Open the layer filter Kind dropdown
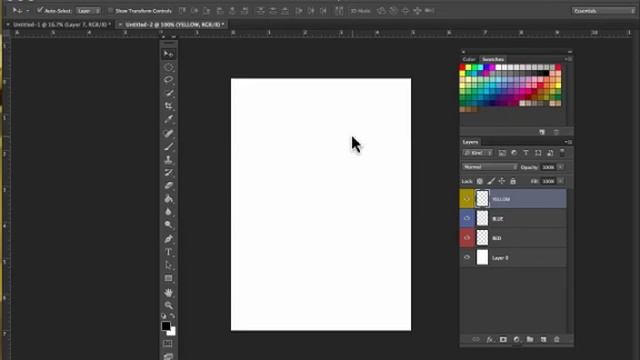 478,153
